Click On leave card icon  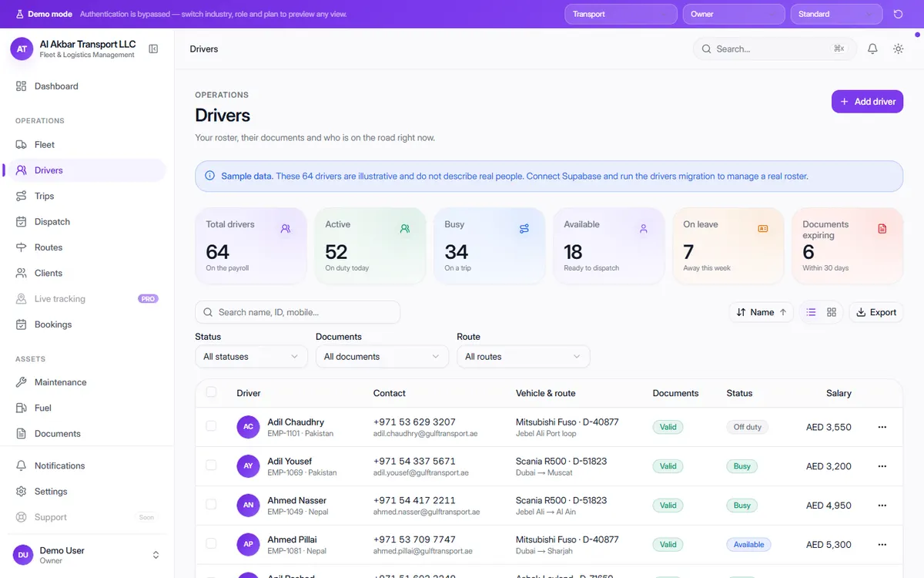coord(763,229)
